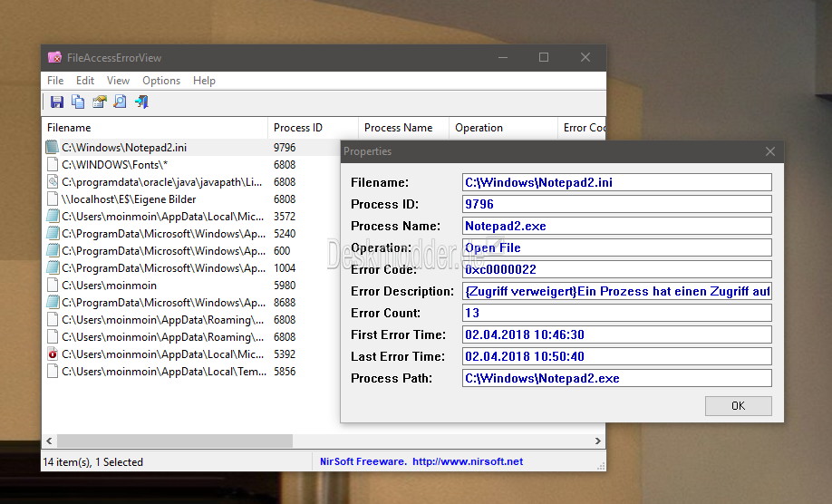This screenshot has width=832, height=504.
Task: Click the Process Path field
Action: pyautogui.click(x=616, y=378)
